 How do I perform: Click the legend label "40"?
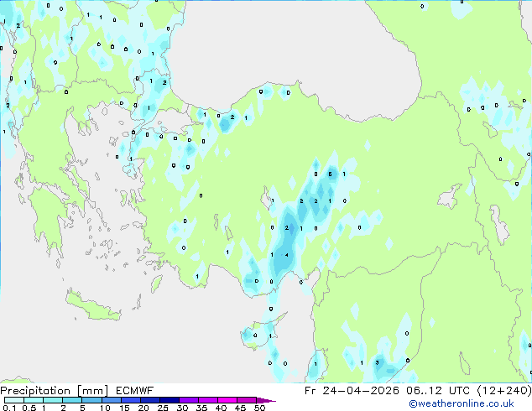221,408
